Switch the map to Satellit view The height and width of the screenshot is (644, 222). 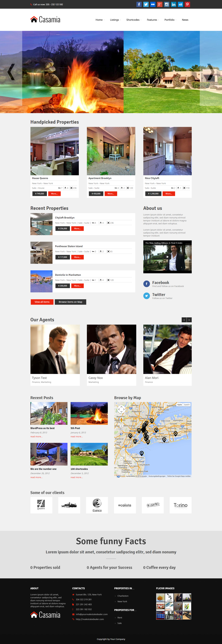187,404
